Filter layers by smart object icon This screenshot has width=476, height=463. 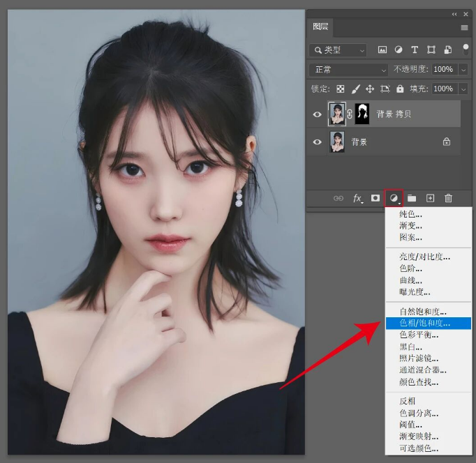coord(448,50)
